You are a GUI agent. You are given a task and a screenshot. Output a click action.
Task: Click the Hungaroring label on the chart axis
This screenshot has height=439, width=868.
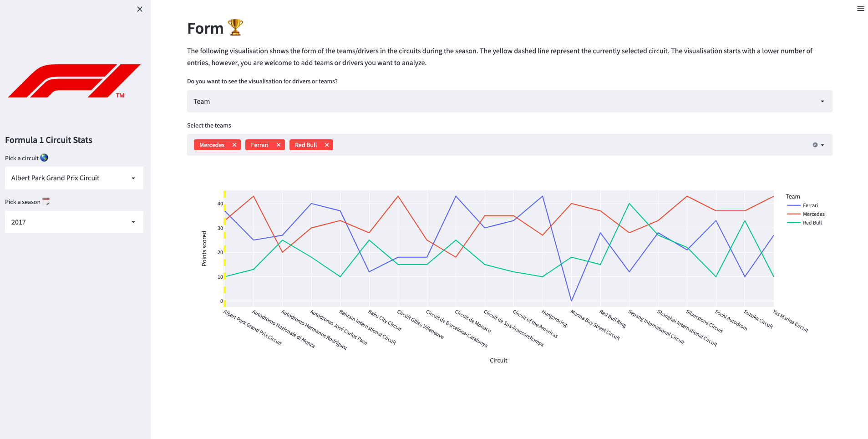click(x=554, y=318)
